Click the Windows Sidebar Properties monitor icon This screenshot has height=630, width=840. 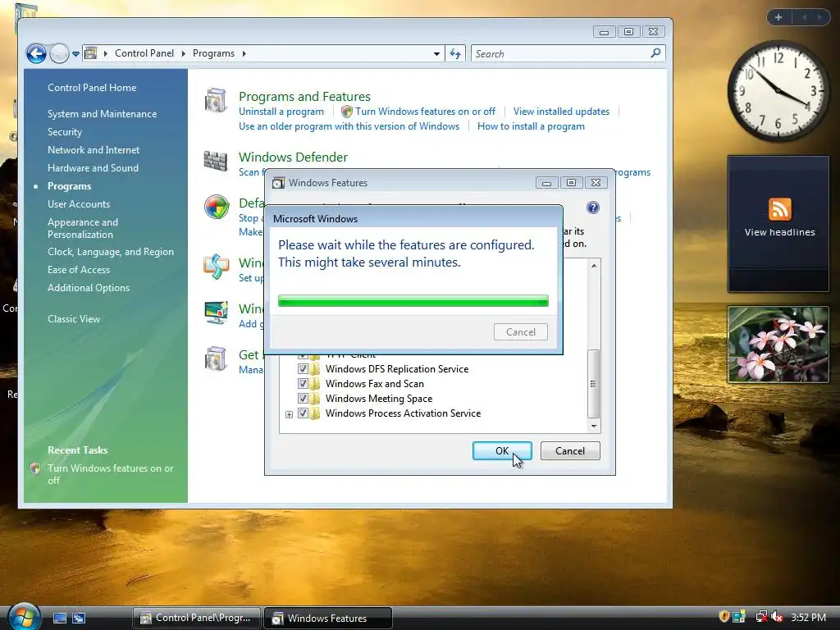tap(216, 313)
